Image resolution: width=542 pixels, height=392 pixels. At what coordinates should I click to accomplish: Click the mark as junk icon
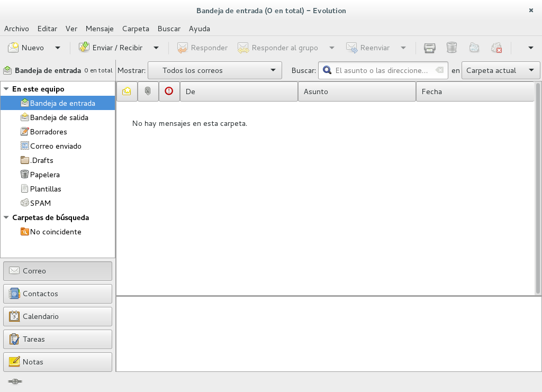click(x=474, y=48)
